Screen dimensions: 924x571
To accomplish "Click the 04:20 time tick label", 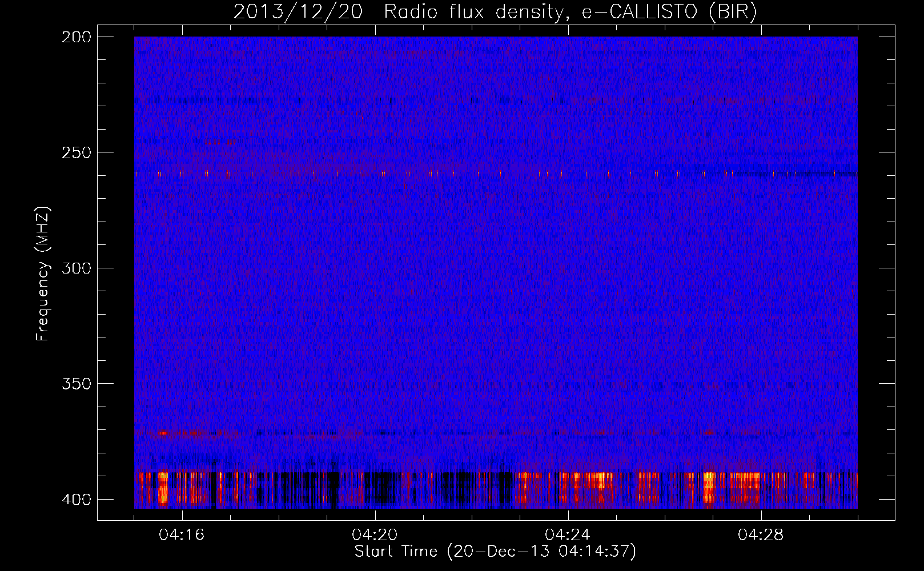I will (375, 534).
